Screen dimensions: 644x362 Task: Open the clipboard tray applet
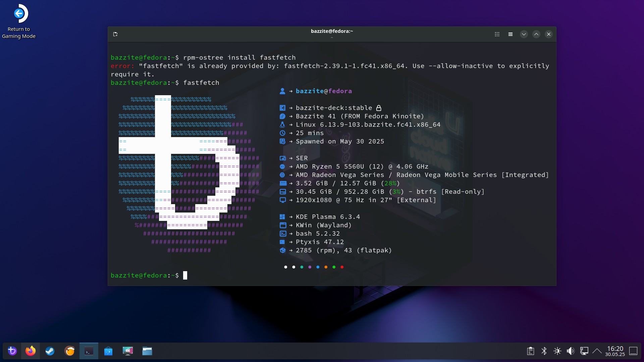click(531, 351)
